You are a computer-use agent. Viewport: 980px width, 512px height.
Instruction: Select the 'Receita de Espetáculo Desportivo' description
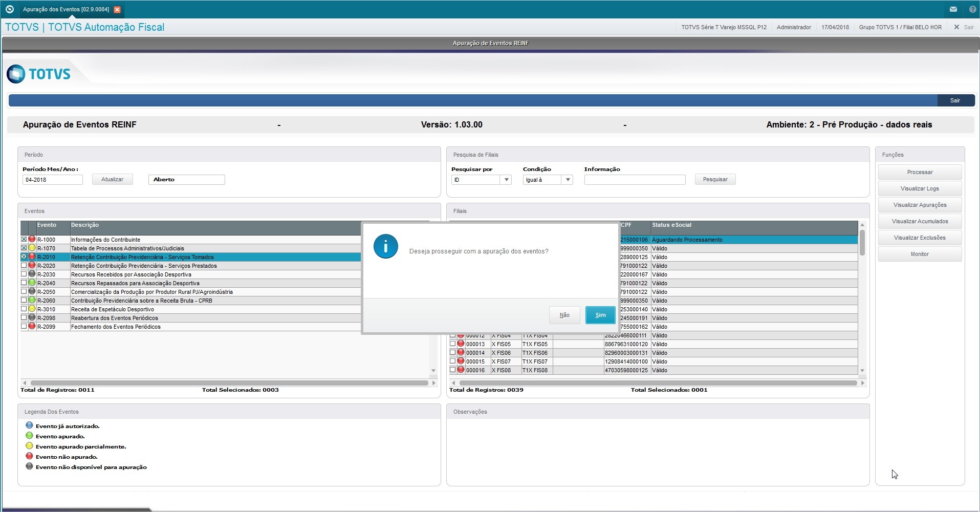[x=113, y=309]
